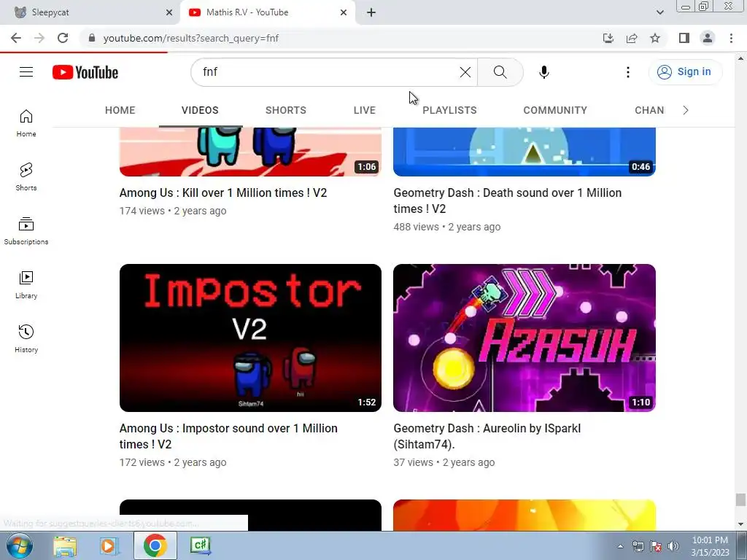This screenshot has width=747, height=560.
Task: Open 'Among Us : Kill over 1 Million times ! V2'
Action: [223, 192]
